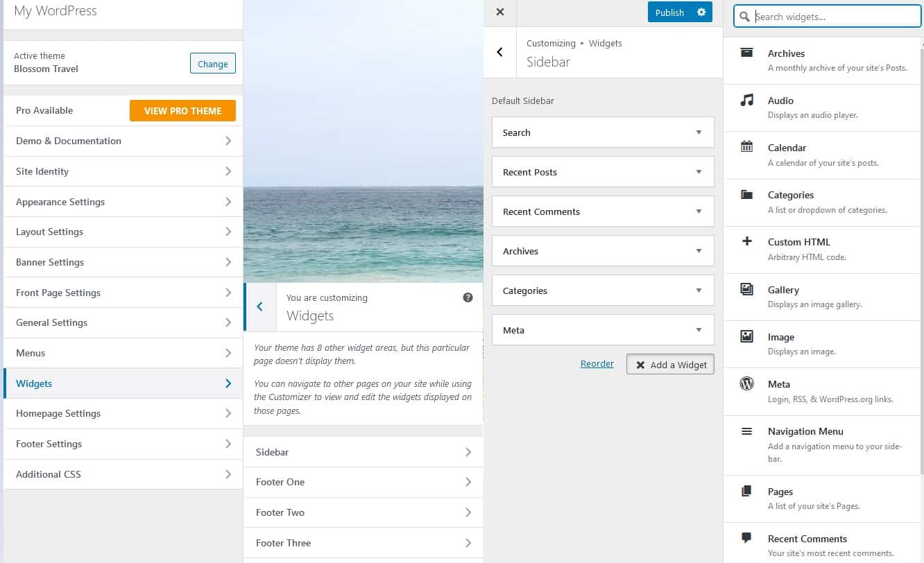This screenshot has height=563, width=924.
Task: Click the Audio widget music note icon
Action: (x=746, y=101)
